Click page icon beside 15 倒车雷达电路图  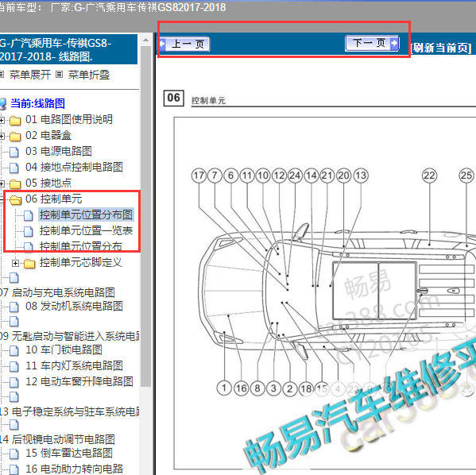(x=14, y=454)
